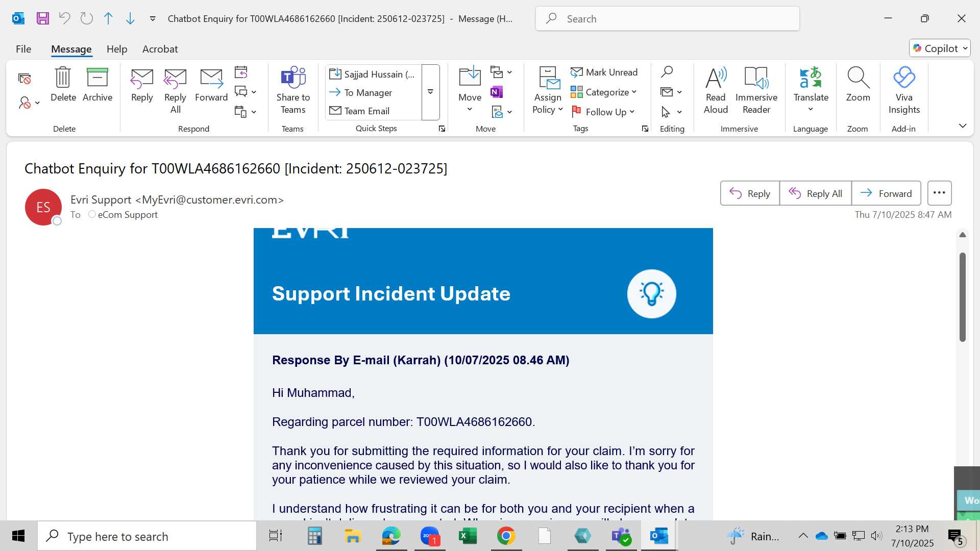Click the Reply icon in the ribbon
Viewport: 980px width, 551px height.
tap(142, 86)
